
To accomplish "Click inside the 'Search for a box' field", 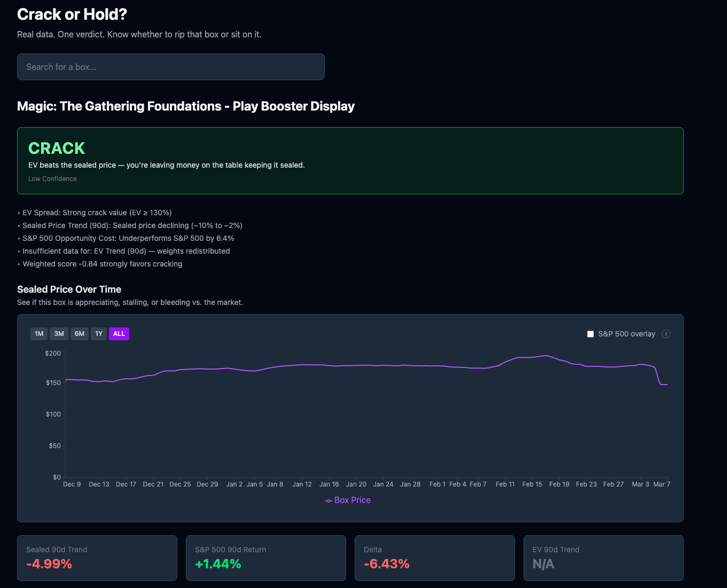I will tap(170, 67).
